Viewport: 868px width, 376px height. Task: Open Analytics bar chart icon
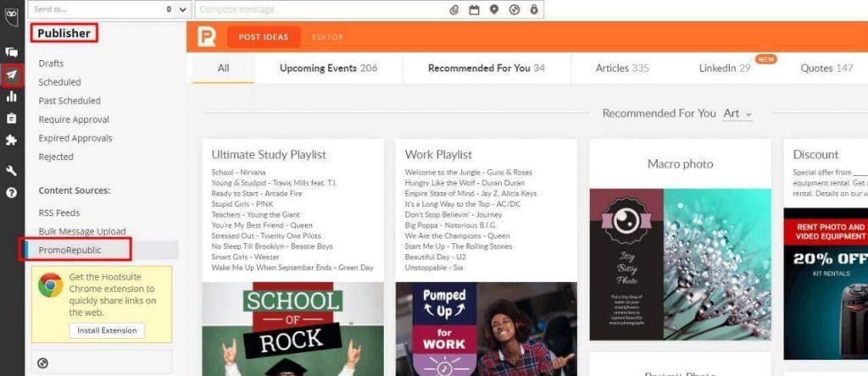click(x=12, y=97)
